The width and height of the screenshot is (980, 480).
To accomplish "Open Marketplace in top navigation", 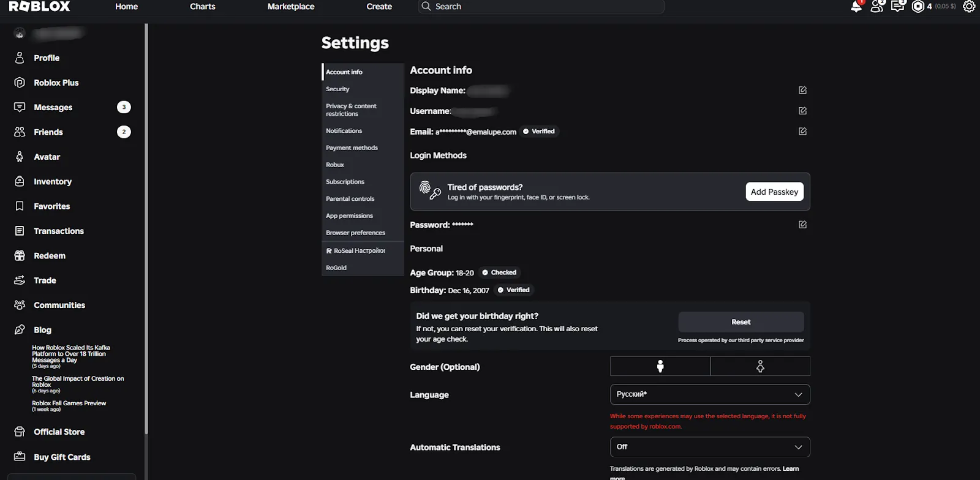I will click(x=291, y=7).
